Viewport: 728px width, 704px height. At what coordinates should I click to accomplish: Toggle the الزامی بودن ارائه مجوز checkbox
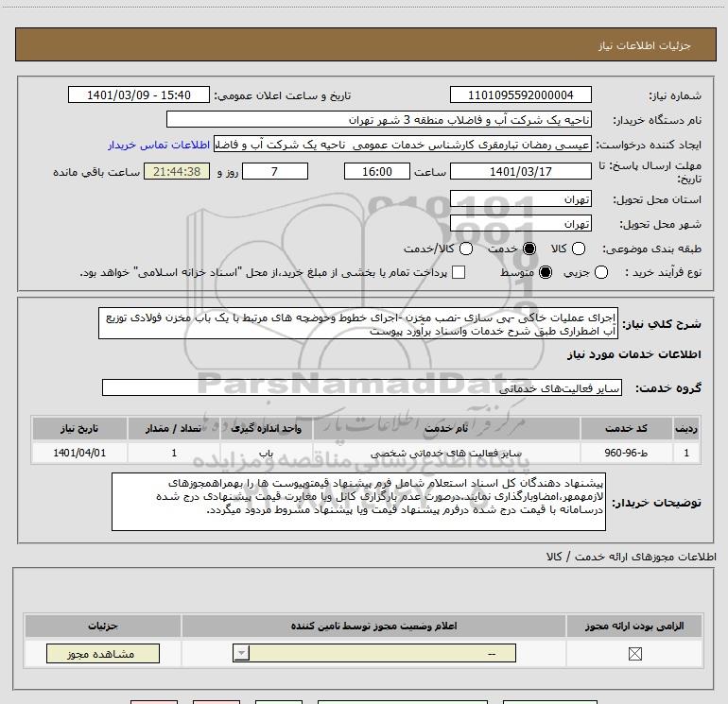634,654
